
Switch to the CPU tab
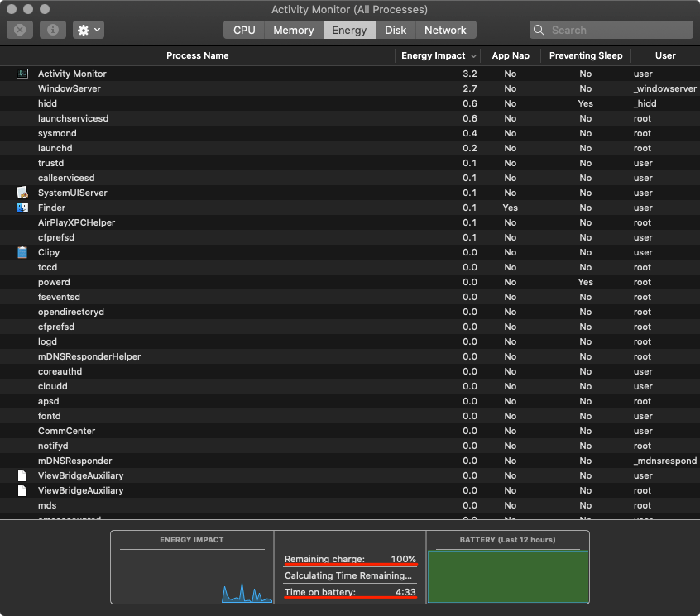click(244, 30)
